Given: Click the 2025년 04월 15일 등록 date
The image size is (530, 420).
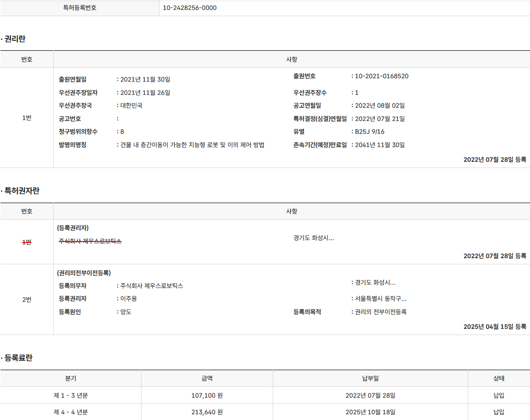Looking at the screenshot, I should [495, 327].
